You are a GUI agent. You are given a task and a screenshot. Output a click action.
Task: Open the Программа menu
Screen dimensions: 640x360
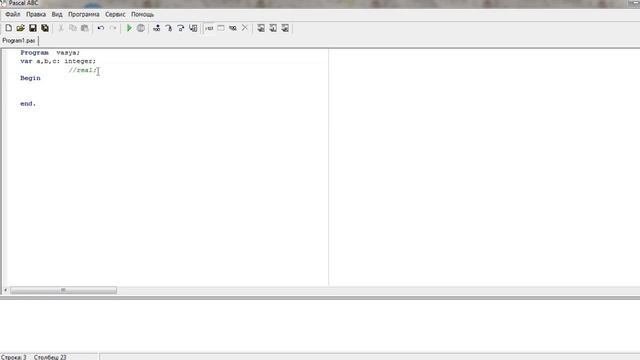click(84, 14)
